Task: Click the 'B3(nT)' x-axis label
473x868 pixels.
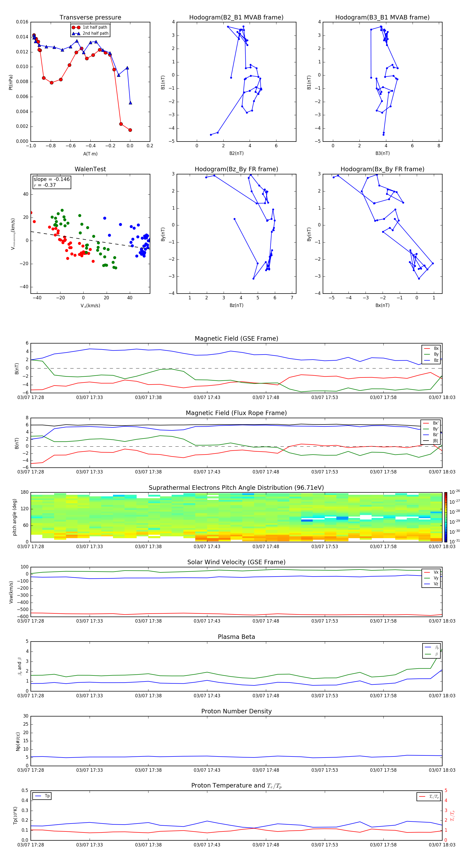Action: click(x=382, y=153)
